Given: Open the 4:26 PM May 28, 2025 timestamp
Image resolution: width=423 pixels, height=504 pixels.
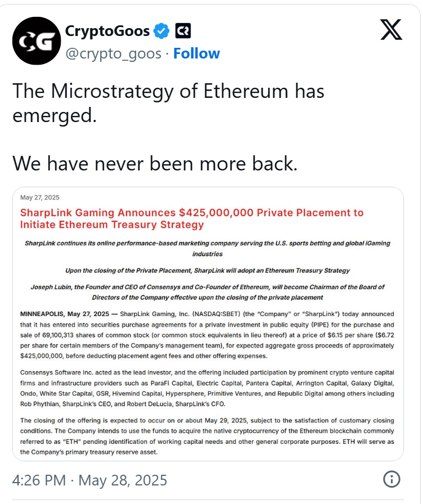Looking at the screenshot, I should (90, 480).
